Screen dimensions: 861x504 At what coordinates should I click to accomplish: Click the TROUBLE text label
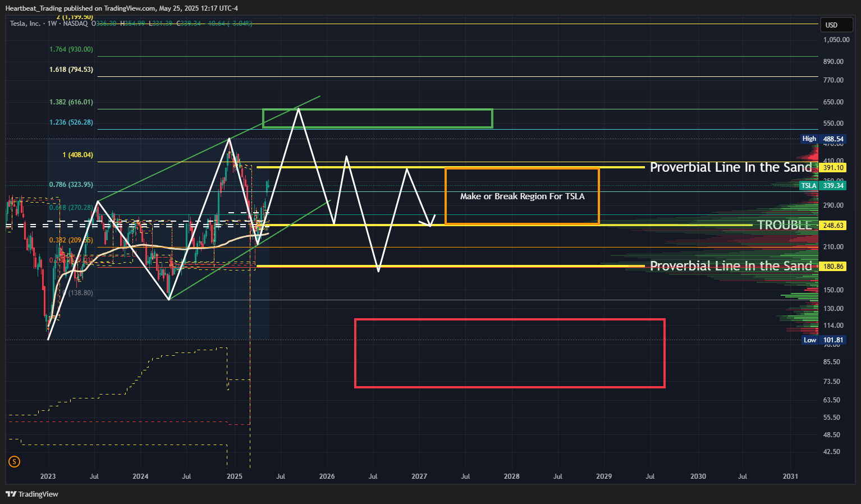(x=785, y=225)
